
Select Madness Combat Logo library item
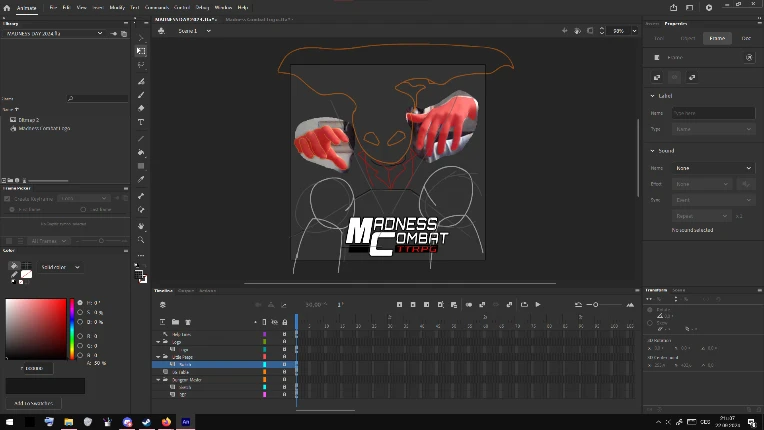coord(44,129)
